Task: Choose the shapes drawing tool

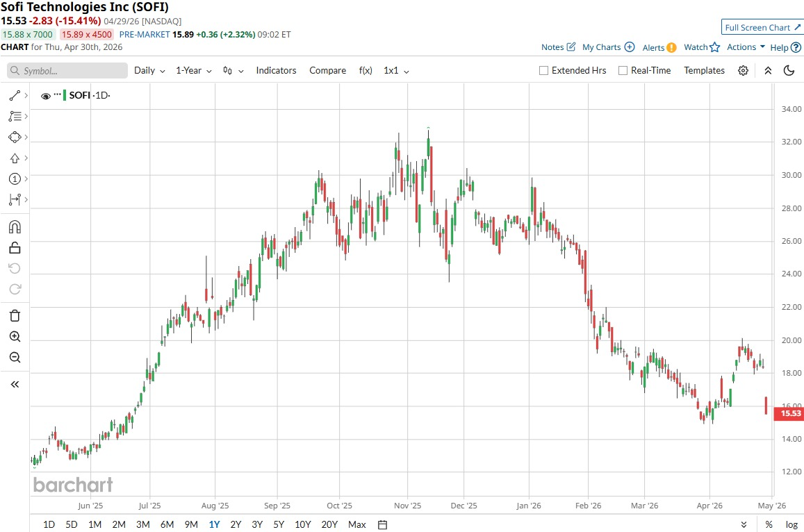Action: pyautogui.click(x=15, y=137)
